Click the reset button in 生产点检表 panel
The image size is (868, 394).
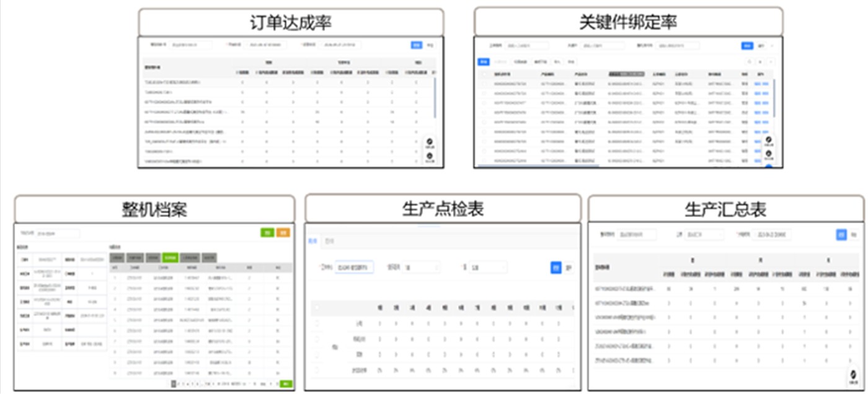569,268
